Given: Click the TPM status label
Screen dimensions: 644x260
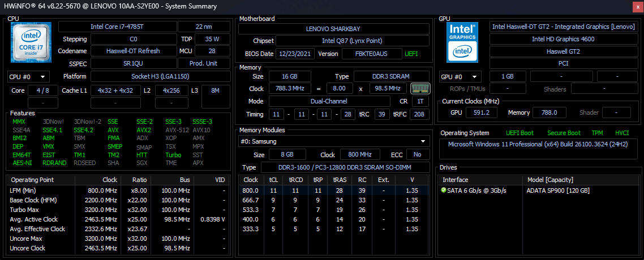Looking at the screenshot, I should pos(597,133).
